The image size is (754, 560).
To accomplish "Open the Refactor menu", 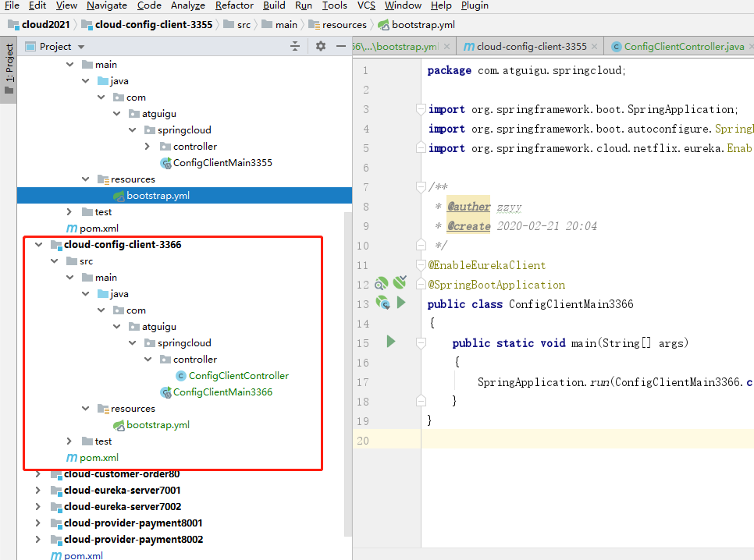I will (x=234, y=5).
